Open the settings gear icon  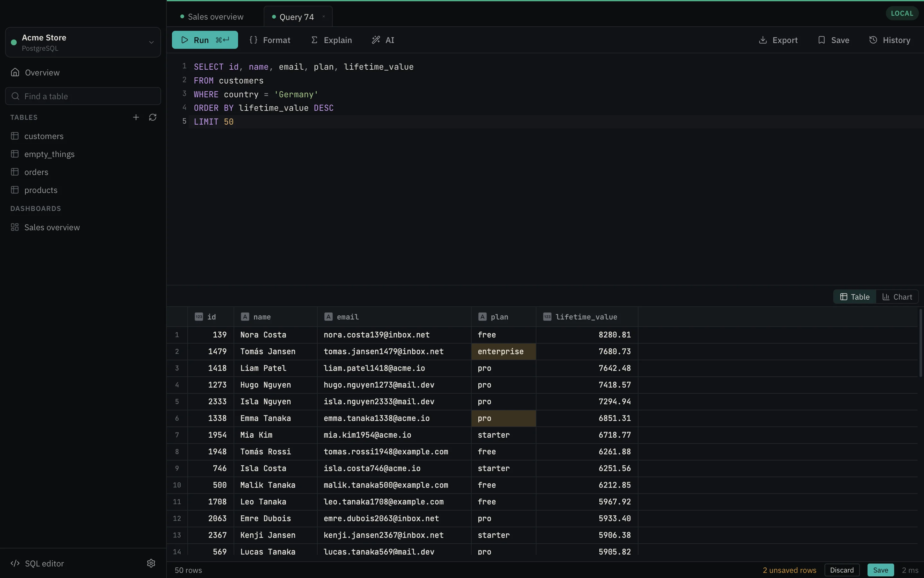pyautogui.click(x=151, y=563)
